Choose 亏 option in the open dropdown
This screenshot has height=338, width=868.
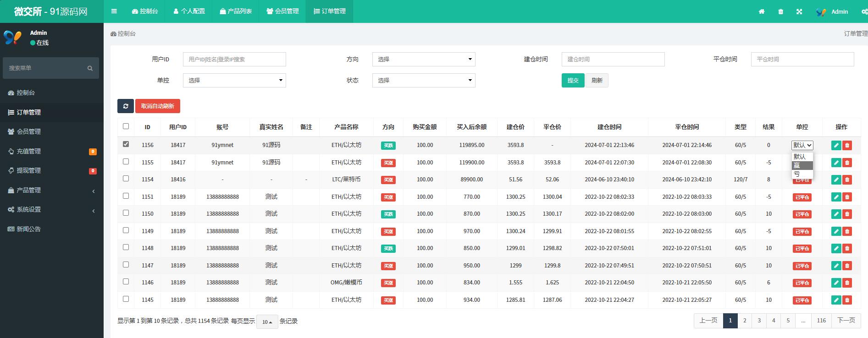coord(802,174)
